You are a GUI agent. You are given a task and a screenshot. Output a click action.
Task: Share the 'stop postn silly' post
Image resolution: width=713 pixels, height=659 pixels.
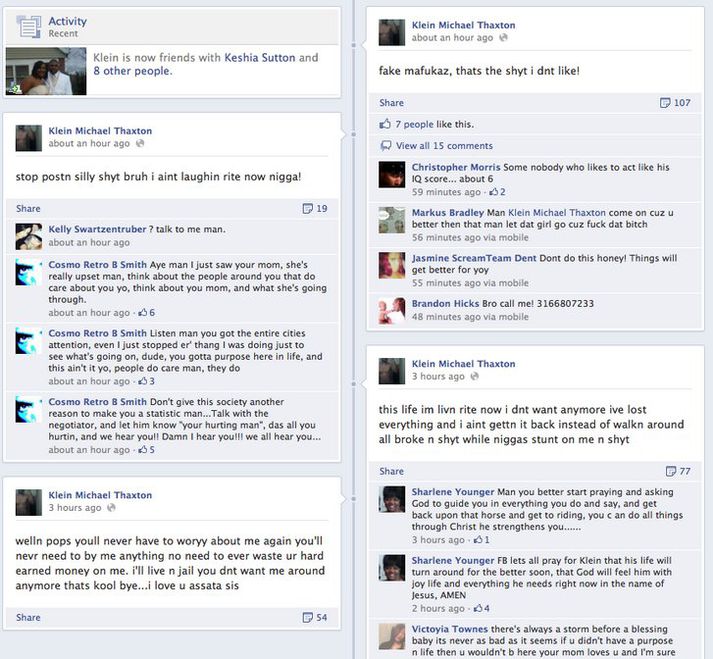(28, 208)
